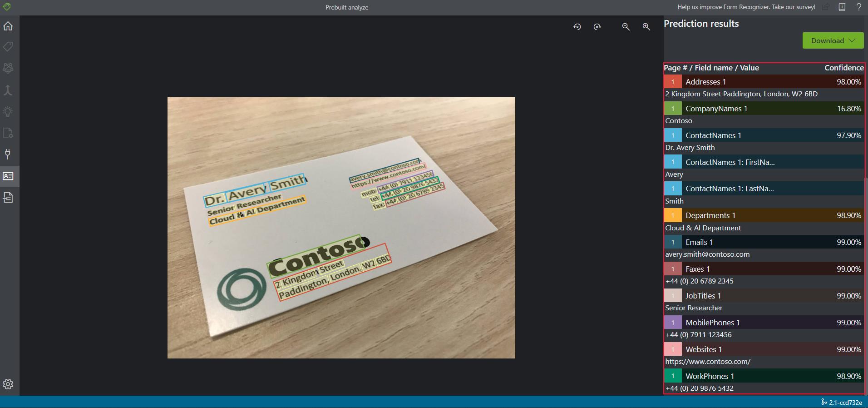868x408 pixels.
Task: Open the help question mark icon
Action: click(859, 7)
